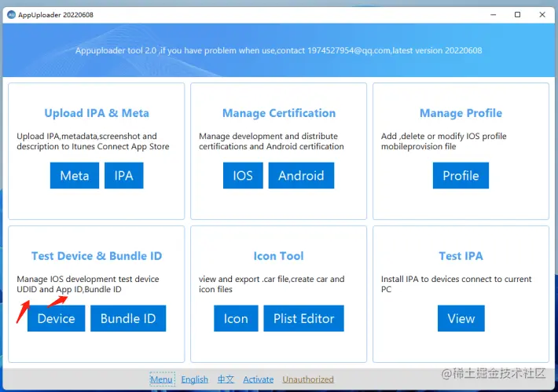
Task: Click the Profile button
Action: coord(461,175)
